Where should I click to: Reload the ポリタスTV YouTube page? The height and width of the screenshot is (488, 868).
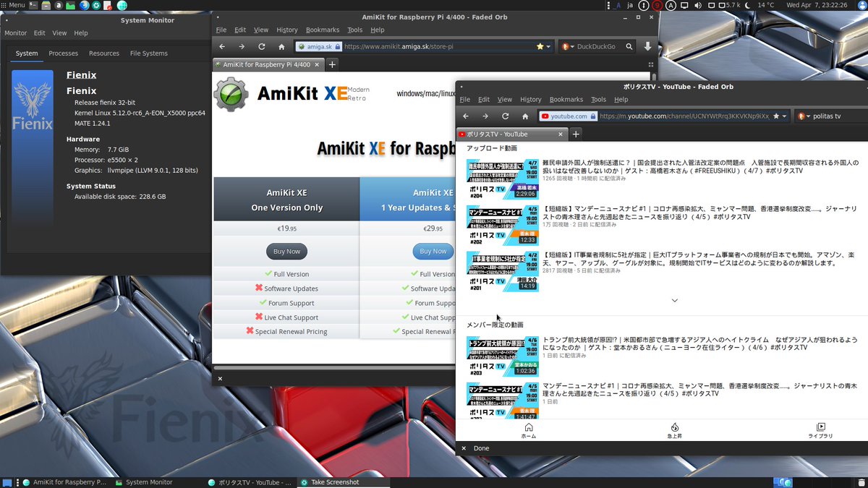tap(505, 116)
